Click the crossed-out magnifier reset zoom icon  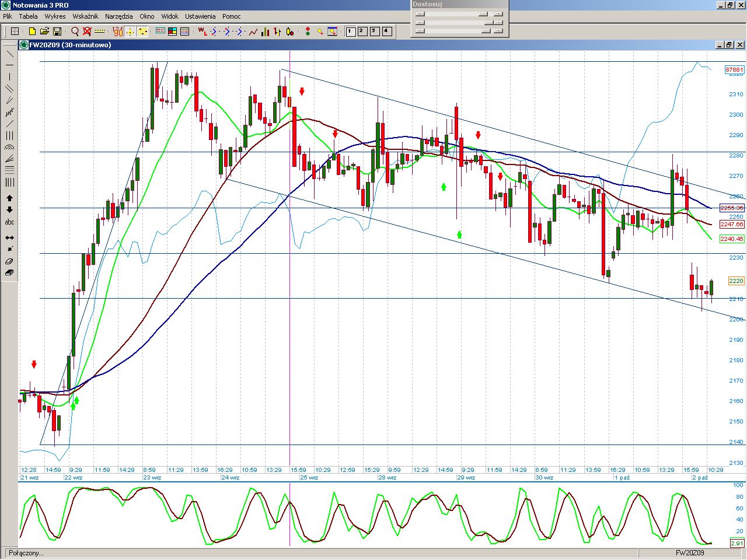point(87,32)
